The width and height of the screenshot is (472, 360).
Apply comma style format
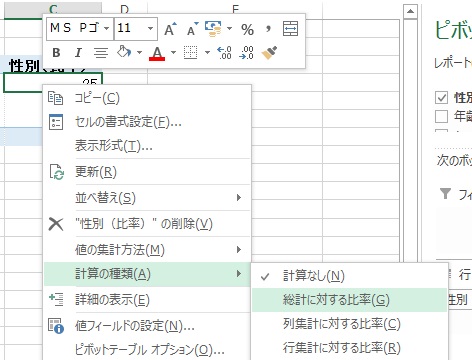pyautogui.click(x=268, y=29)
